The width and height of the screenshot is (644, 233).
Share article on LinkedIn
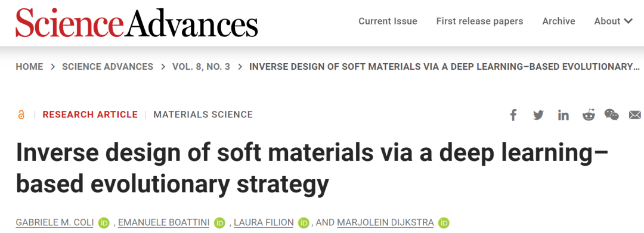point(563,115)
